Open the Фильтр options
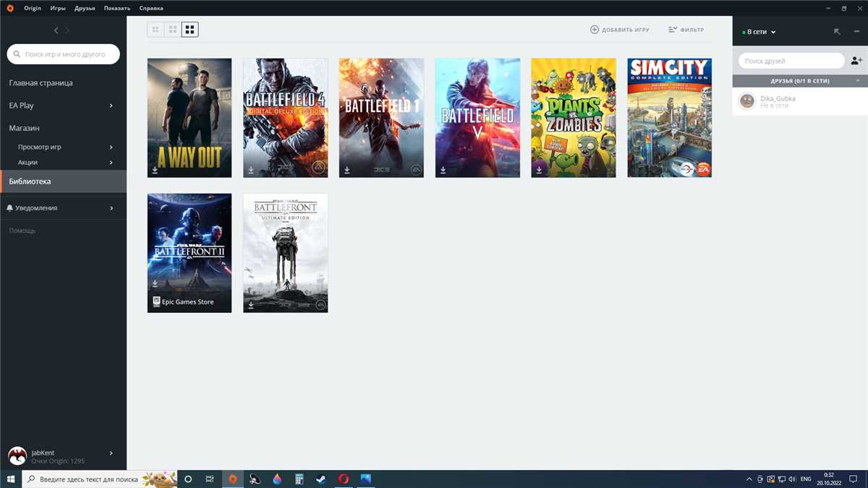The width and height of the screenshot is (868, 488). (x=686, y=30)
